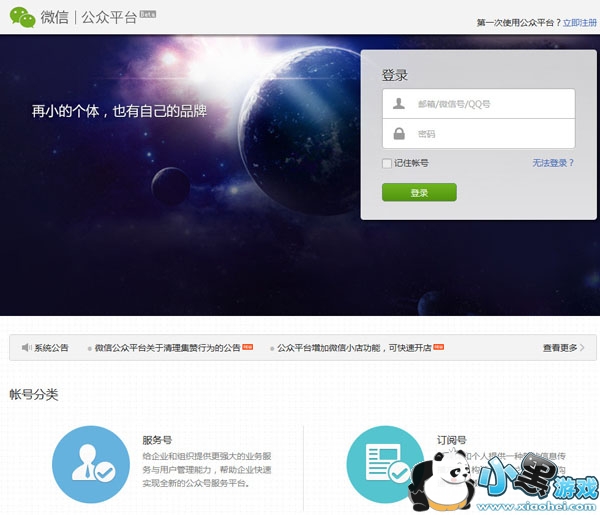The image size is (600, 515).
Task: Click the 订阅号 heading text
Action: click(x=452, y=440)
